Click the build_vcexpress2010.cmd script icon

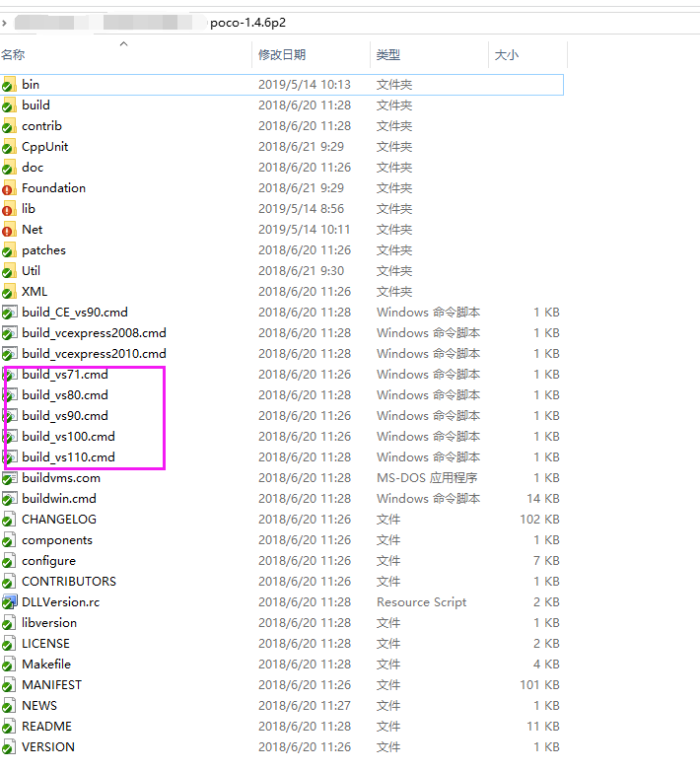point(9,354)
